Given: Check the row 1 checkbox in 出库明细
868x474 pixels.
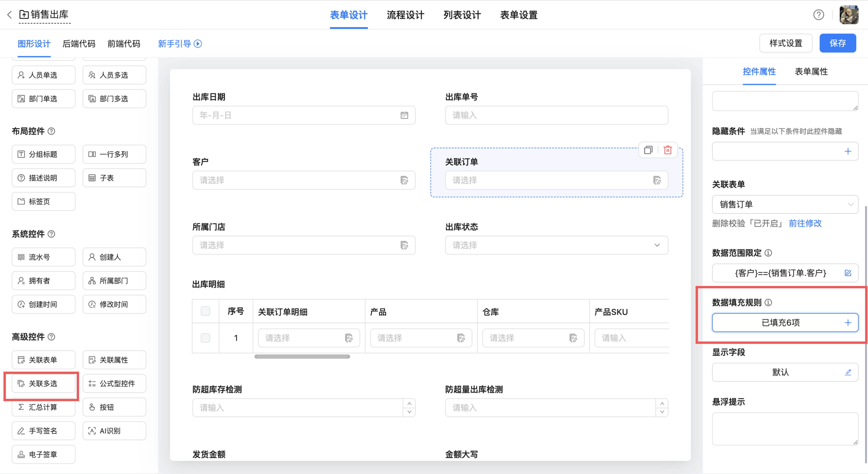Looking at the screenshot, I should (205, 338).
